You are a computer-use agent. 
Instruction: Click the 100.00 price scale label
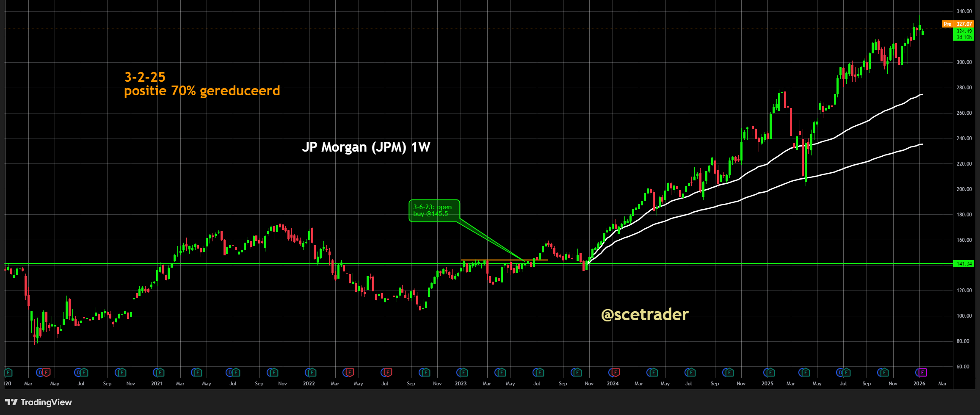pos(964,316)
